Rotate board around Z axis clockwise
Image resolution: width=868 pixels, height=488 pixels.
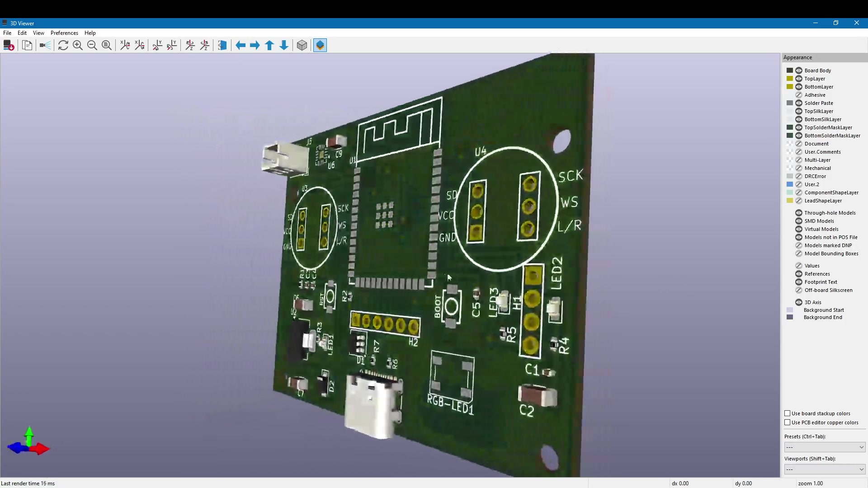(x=190, y=45)
